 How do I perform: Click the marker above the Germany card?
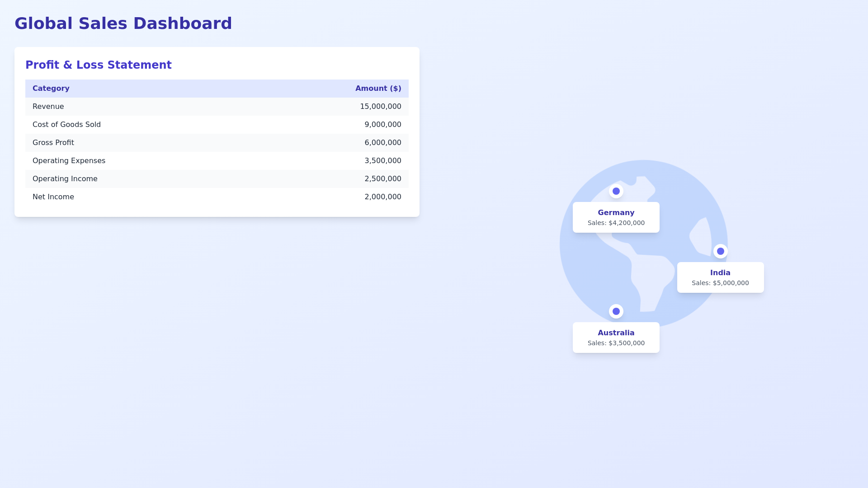(x=616, y=191)
